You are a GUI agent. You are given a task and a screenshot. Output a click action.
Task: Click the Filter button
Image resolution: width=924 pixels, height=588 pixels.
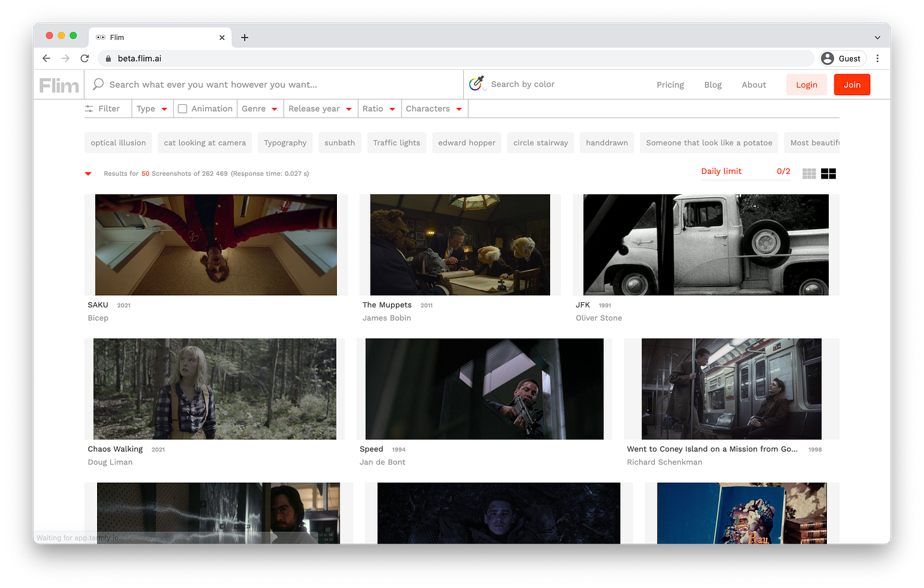tap(102, 109)
